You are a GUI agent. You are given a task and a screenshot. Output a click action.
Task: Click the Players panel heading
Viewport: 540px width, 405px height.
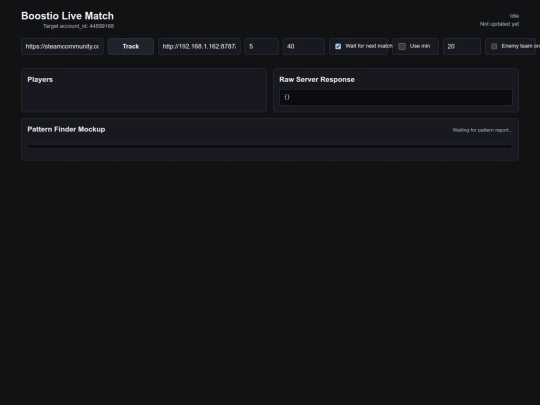tap(40, 80)
